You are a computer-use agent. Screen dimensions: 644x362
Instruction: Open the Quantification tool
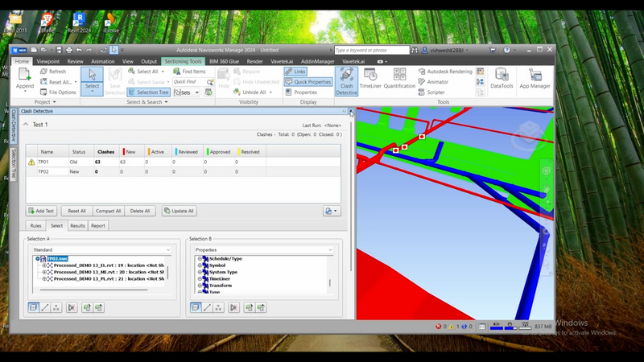[399, 78]
